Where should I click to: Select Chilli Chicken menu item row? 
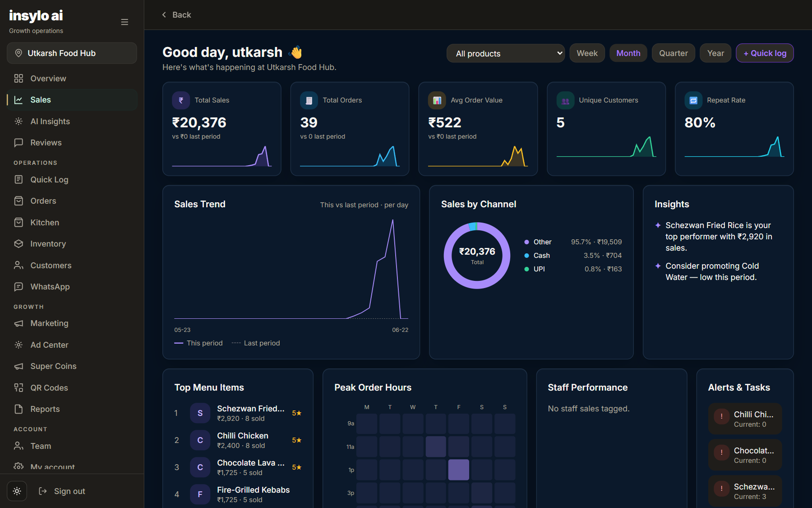(238, 440)
